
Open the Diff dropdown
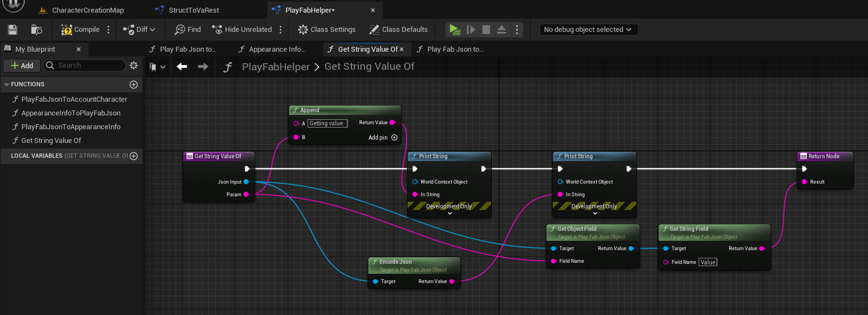coord(139,30)
